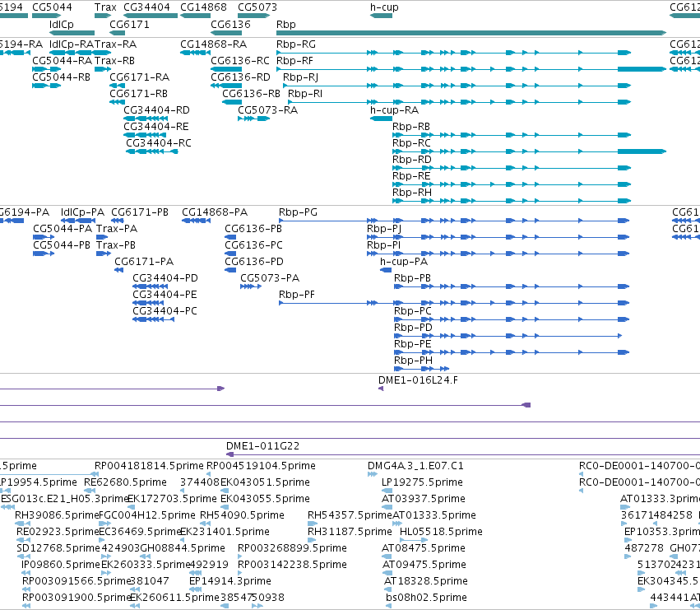This screenshot has width=700, height=610.
Task: Open the Rbp-RH transcript label
Action: [x=412, y=193]
